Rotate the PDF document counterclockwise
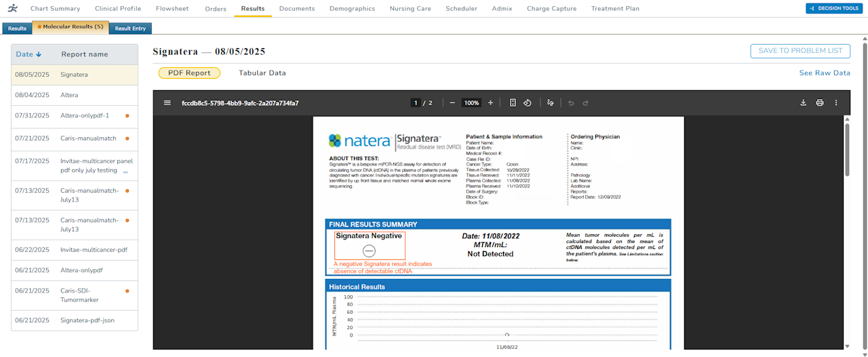The height and width of the screenshot is (357, 868). click(527, 103)
